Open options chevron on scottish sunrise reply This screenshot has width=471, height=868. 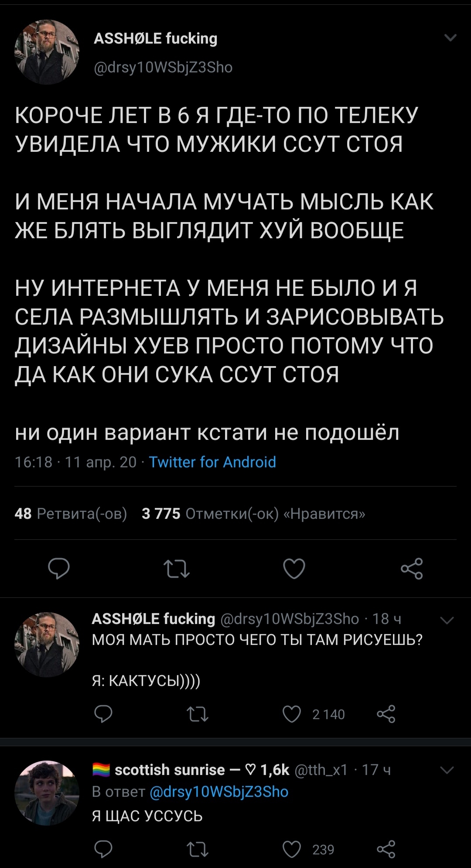447,771
